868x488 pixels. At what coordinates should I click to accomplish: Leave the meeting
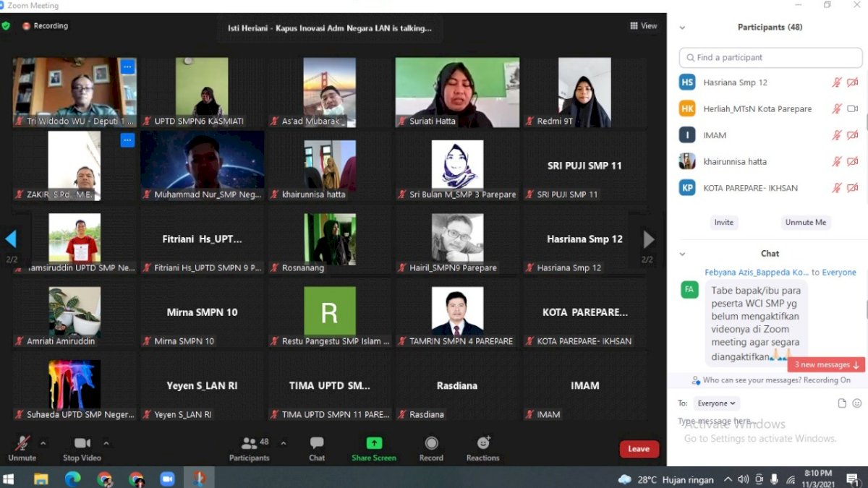tap(638, 448)
